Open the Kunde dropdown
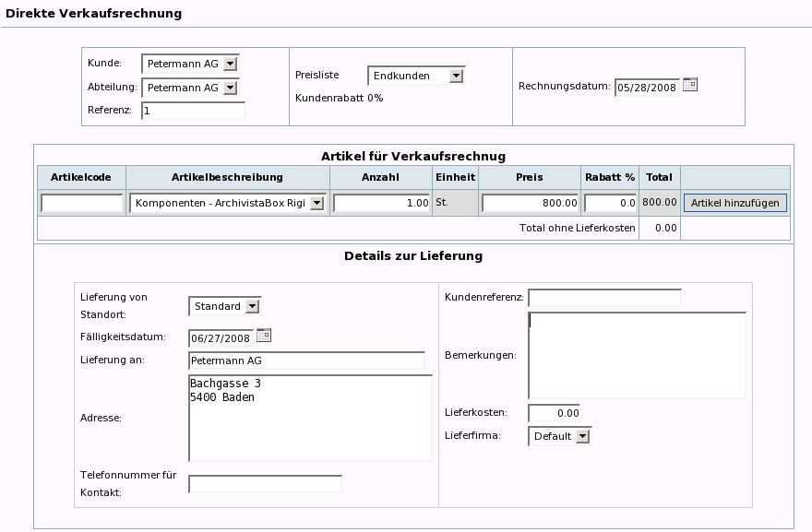 click(x=190, y=64)
